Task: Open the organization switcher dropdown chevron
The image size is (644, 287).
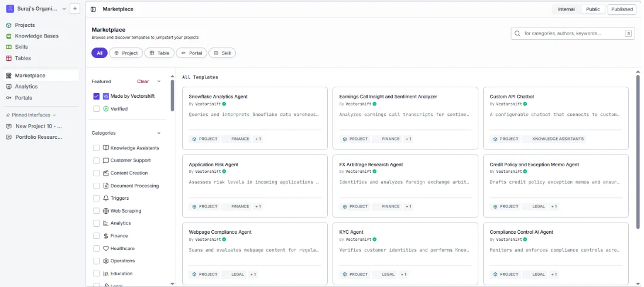Action: coord(64,9)
